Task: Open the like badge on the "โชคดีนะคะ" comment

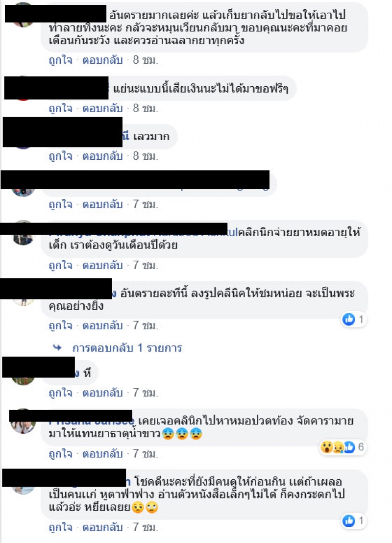Action: point(354,521)
